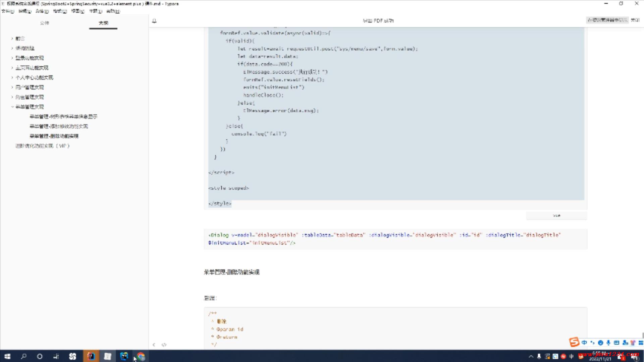644x362 pixels.
Task: Click the notification bell icon
Action: pos(154,21)
